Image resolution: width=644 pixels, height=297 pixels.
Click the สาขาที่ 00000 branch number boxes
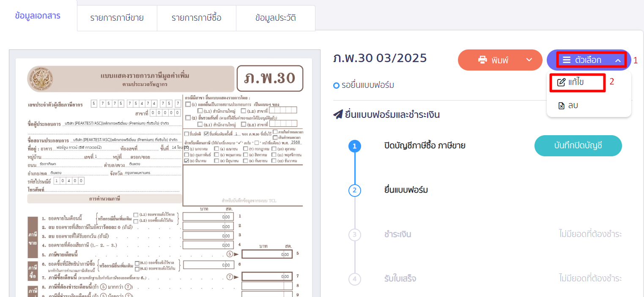tap(166, 113)
